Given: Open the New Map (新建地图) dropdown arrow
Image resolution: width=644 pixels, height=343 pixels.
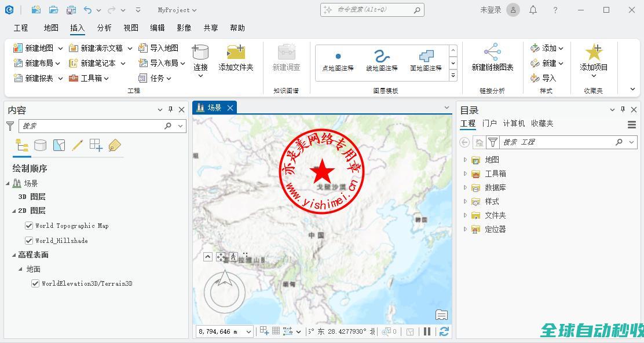Looking at the screenshot, I should pyautogui.click(x=60, y=48).
